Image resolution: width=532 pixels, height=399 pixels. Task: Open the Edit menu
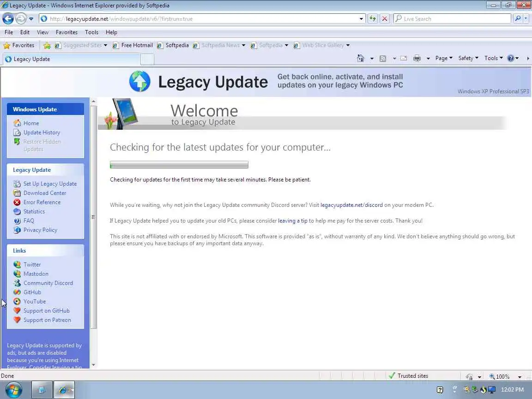pyautogui.click(x=25, y=32)
